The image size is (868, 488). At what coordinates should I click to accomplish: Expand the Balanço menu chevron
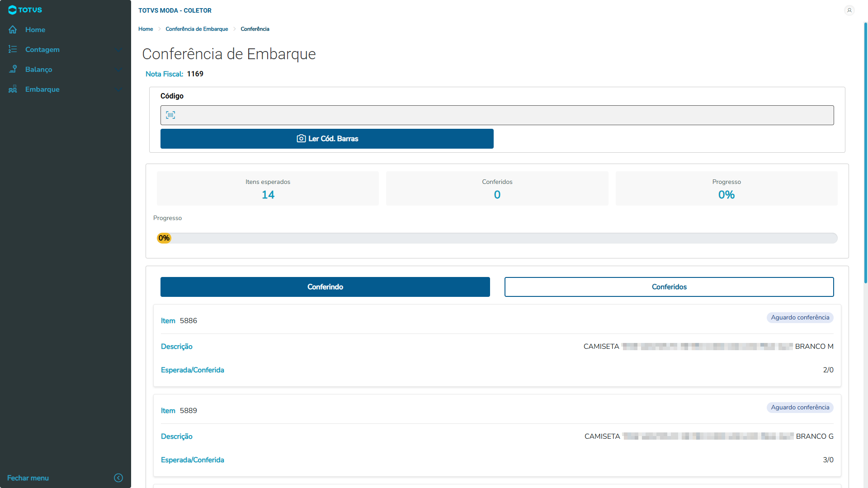pos(118,70)
